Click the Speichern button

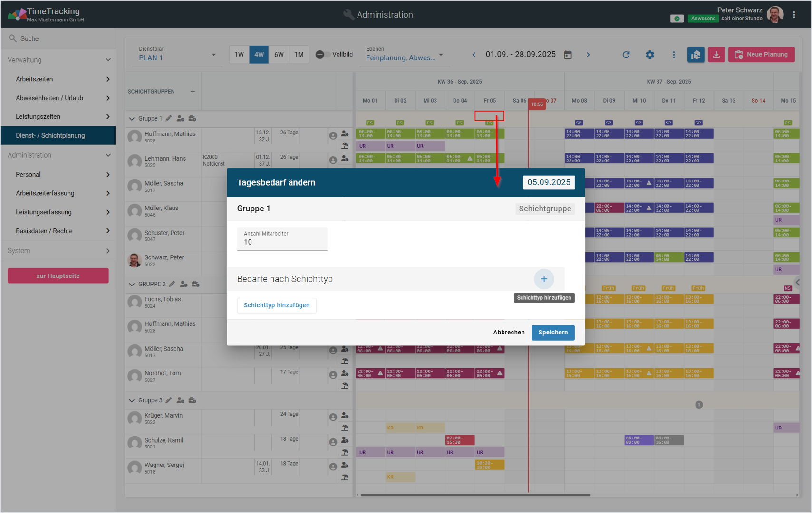[552, 332]
